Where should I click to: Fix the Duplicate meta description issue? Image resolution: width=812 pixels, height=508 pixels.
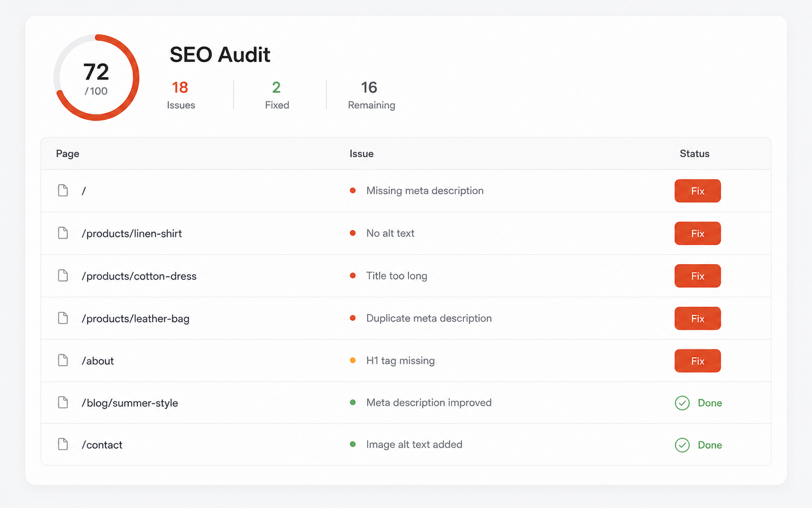point(697,319)
